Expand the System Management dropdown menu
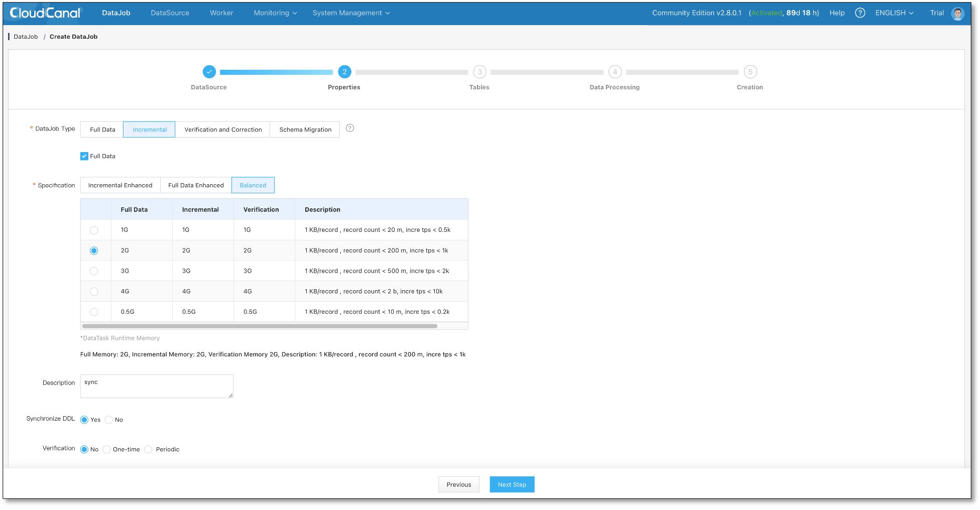980x510 pixels. tap(351, 13)
